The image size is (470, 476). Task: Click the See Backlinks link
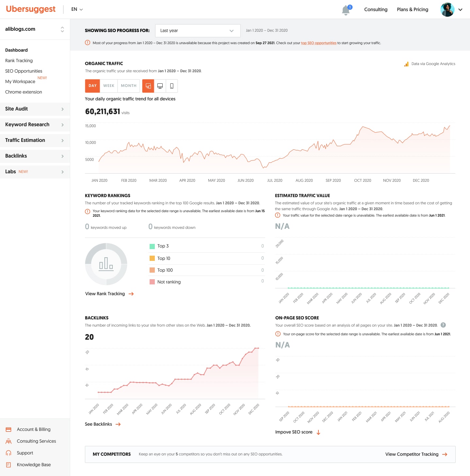(x=98, y=424)
